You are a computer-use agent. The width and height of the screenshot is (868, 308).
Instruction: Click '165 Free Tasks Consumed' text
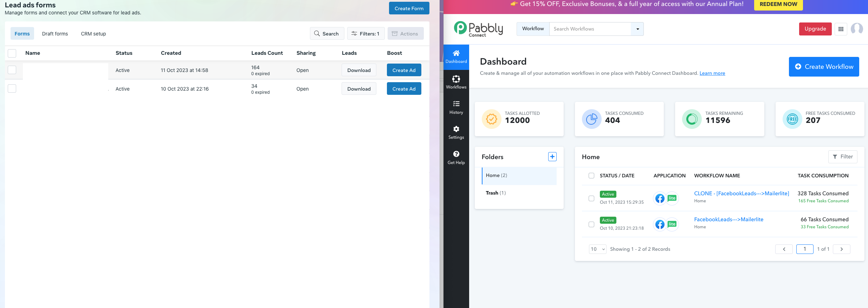[823, 201]
